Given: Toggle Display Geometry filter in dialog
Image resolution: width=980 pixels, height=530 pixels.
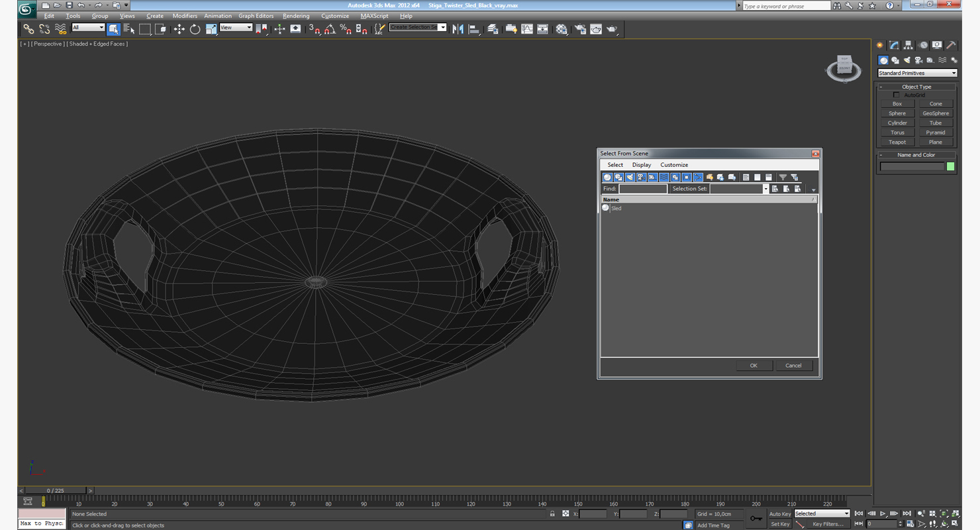Looking at the screenshot, I should tap(607, 178).
